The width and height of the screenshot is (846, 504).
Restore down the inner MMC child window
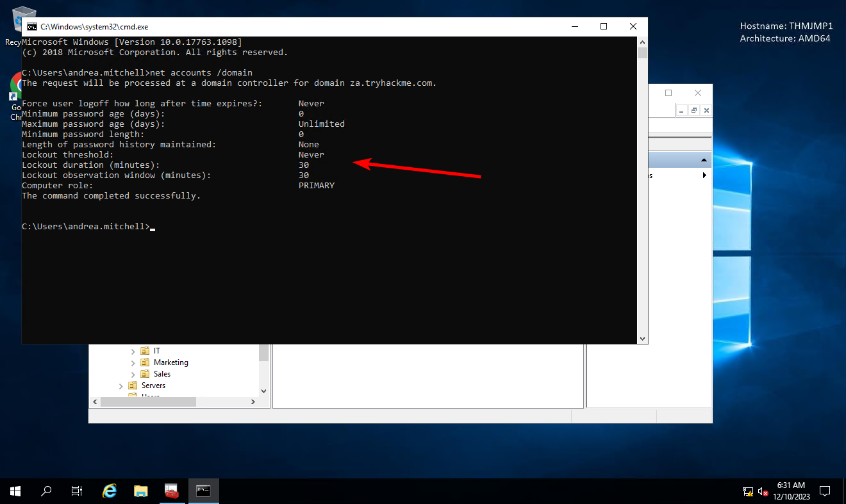[x=694, y=110]
